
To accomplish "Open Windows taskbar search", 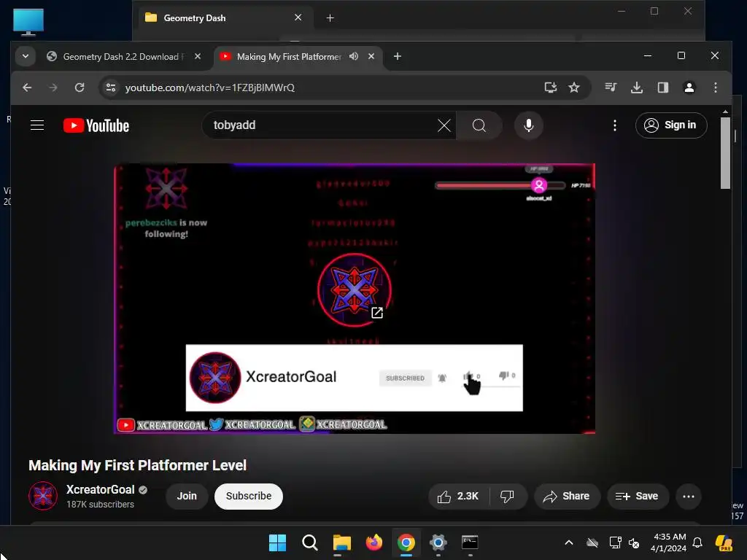I will pos(309,542).
